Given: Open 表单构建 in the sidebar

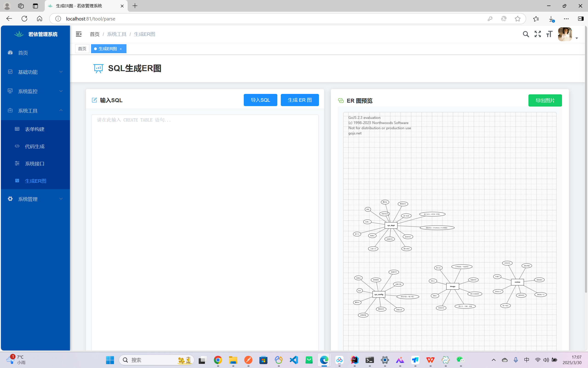Looking at the screenshot, I should 34,129.
